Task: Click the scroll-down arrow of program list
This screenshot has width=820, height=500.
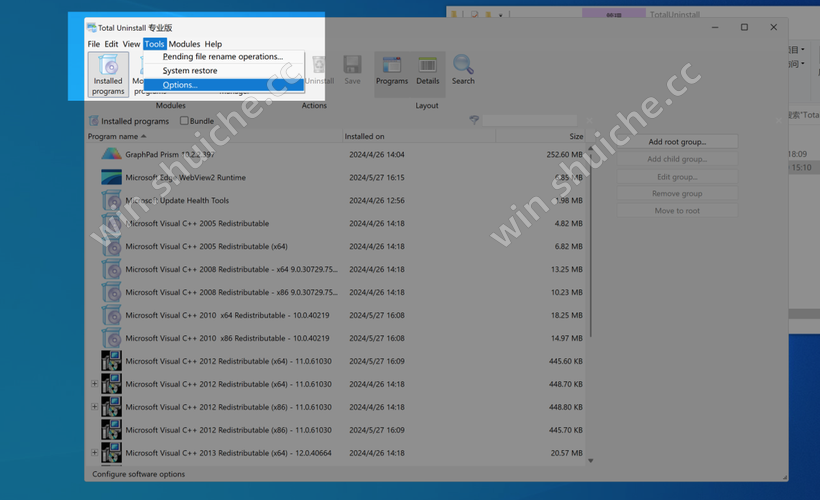Action: 590,461
